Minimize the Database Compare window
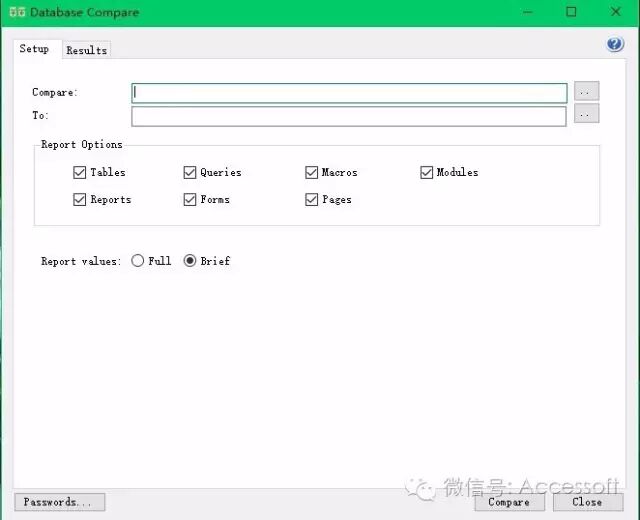This screenshot has width=640, height=520. (x=527, y=12)
